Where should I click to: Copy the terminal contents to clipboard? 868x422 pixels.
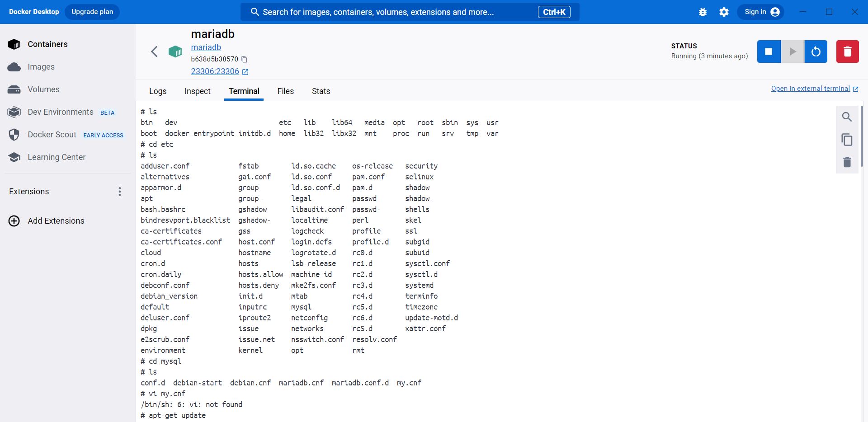click(x=847, y=140)
